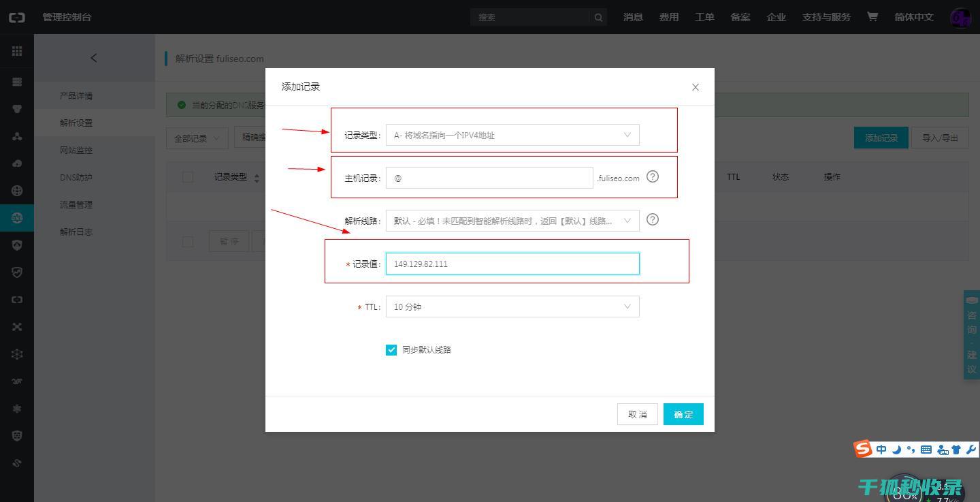Open the skin shirt icon on IME toolbar
Viewport: 980px width, 502px height.
pyautogui.click(x=957, y=449)
